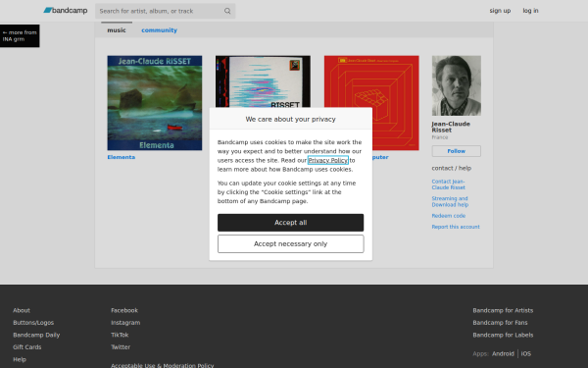588x368 pixels.
Task: Open Contact Jean-Claude Risset link
Action: point(448,184)
